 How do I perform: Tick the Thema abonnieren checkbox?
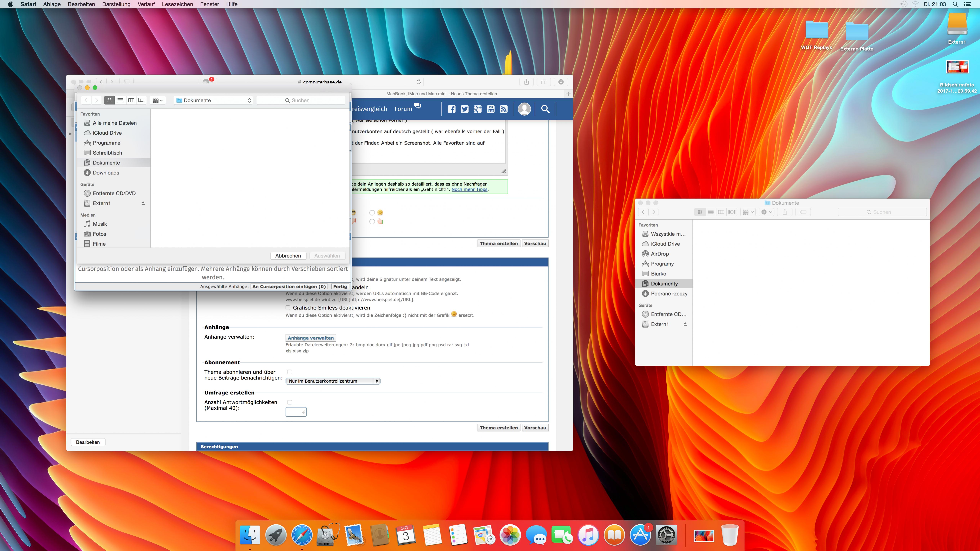tap(290, 372)
